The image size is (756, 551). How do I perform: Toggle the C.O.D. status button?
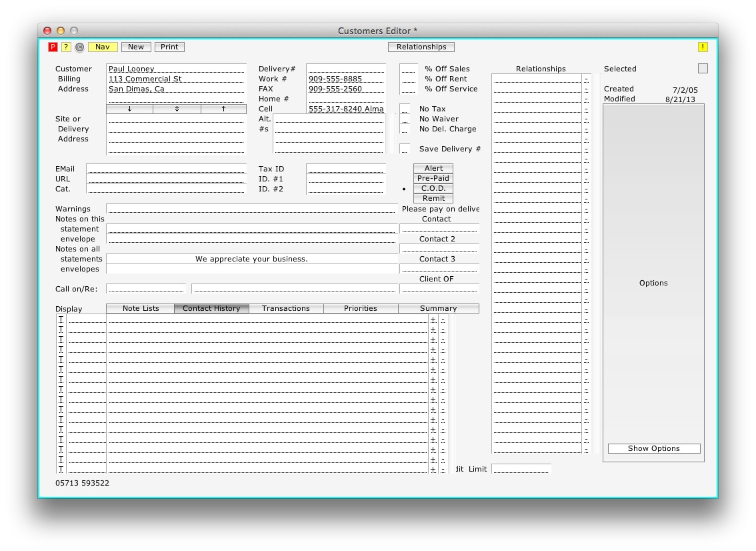tap(433, 188)
